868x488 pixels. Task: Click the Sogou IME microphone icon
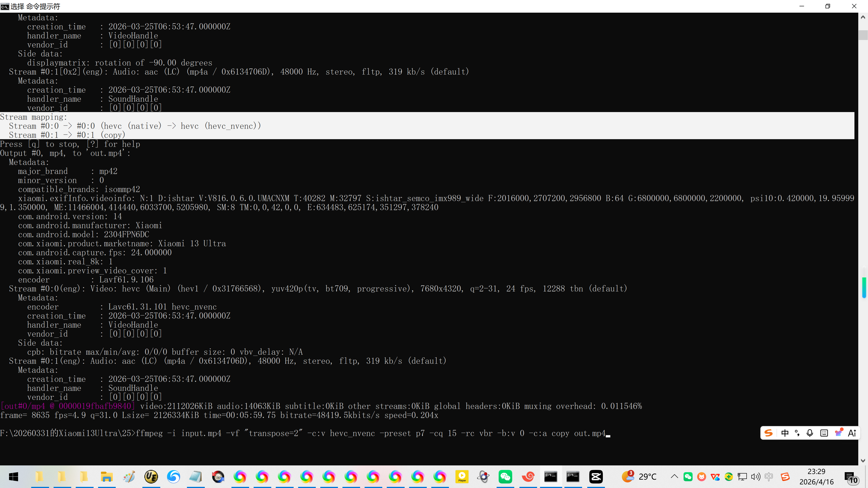click(x=810, y=433)
